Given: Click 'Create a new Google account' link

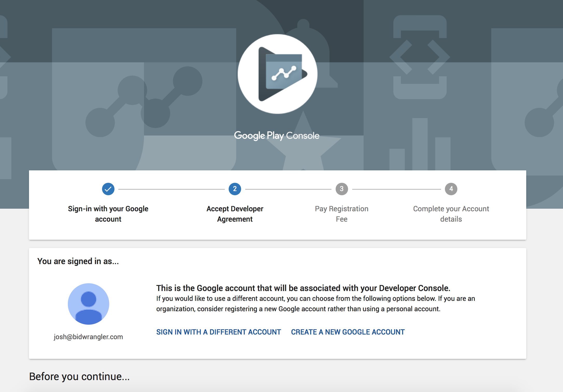Looking at the screenshot, I should 348,332.
